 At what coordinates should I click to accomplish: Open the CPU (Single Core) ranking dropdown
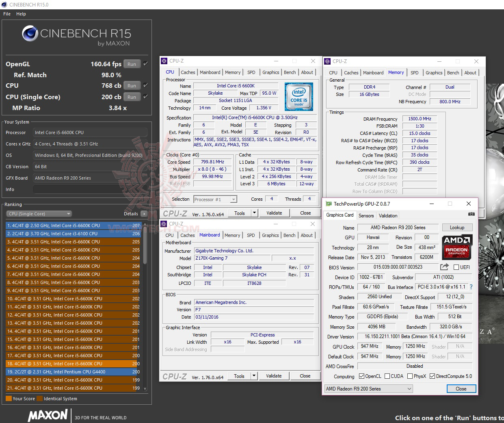coord(39,214)
